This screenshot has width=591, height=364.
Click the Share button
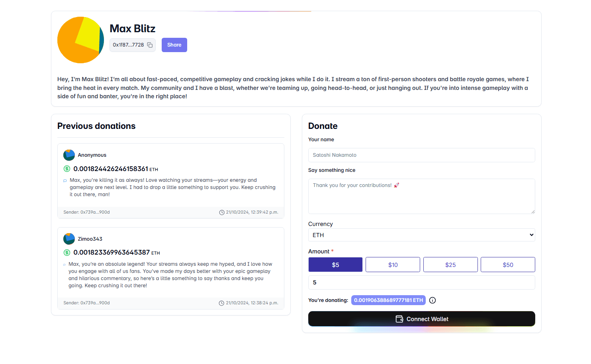[174, 45]
